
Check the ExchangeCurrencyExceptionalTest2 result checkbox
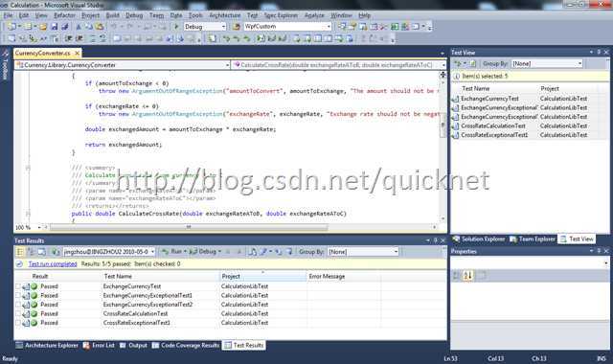(x=18, y=305)
